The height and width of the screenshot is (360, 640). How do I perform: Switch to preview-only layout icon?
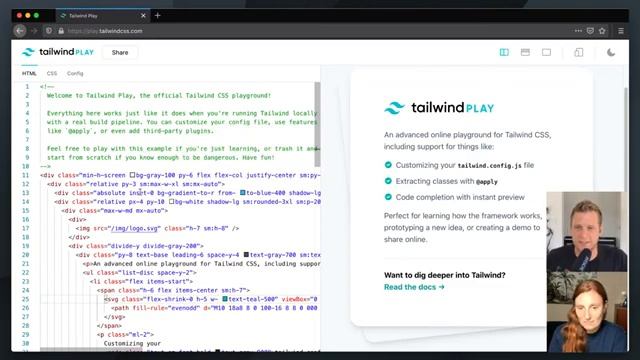547,52
